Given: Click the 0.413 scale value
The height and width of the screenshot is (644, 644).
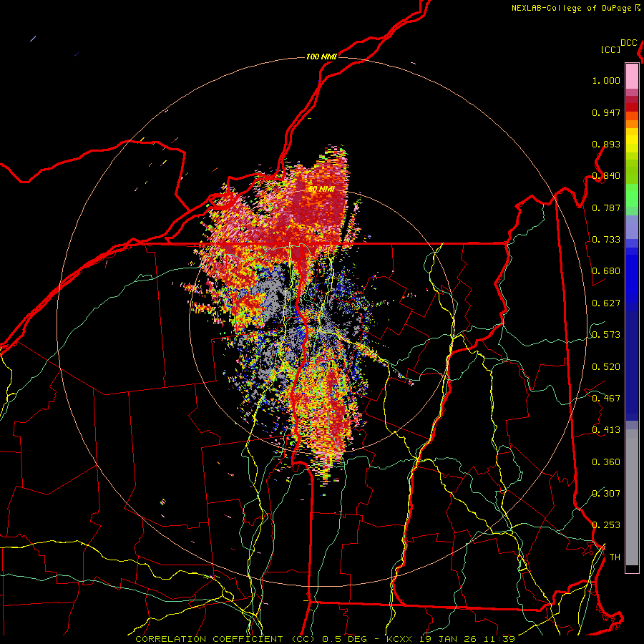Looking at the screenshot, I should [x=606, y=430].
